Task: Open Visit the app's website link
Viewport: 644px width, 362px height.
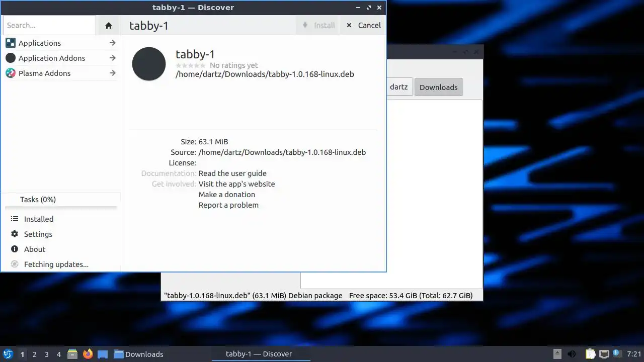Action: 236,184
